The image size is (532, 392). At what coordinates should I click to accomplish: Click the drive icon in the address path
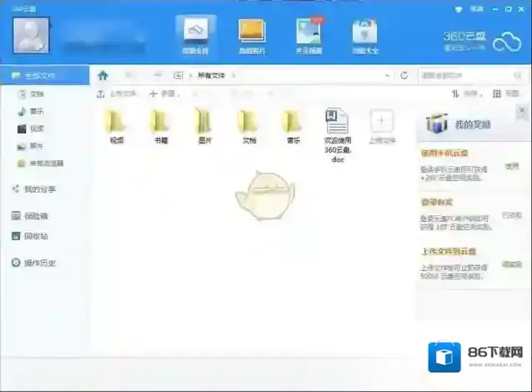(178, 75)
